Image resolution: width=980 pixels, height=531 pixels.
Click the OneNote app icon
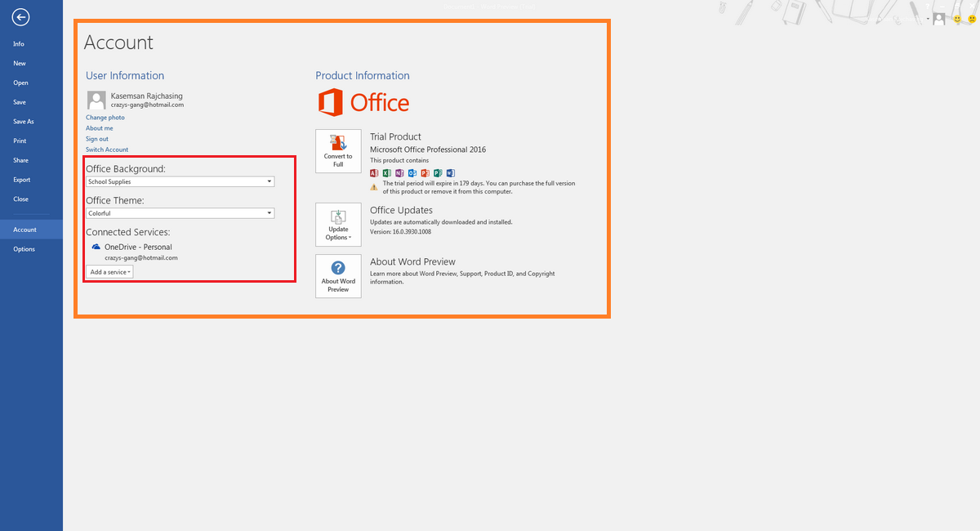pyautogui.click(x=399, y=173)
